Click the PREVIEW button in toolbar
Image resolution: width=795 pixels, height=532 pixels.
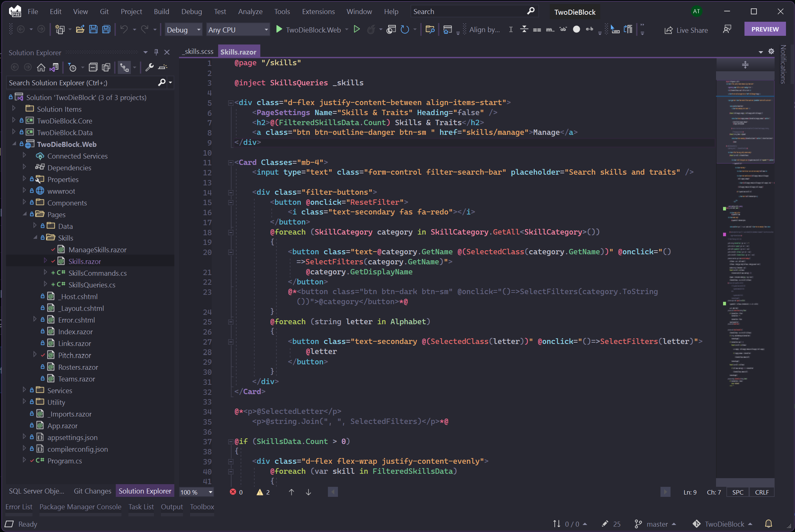tap(765, 28)
